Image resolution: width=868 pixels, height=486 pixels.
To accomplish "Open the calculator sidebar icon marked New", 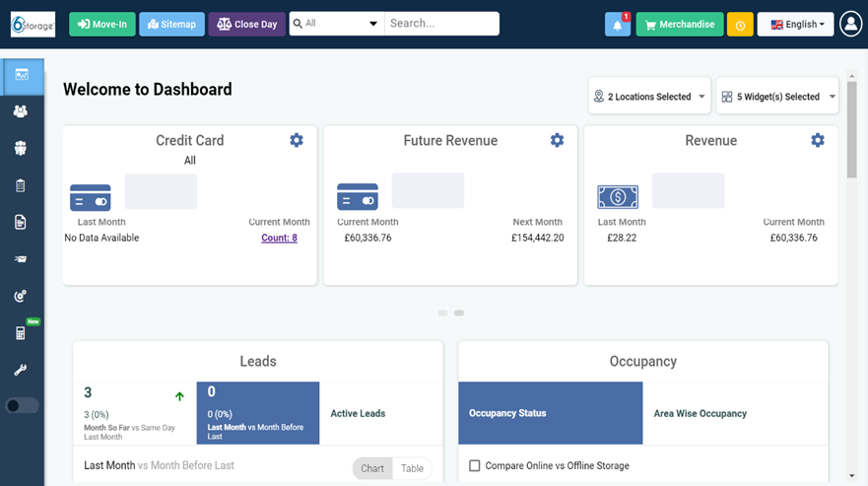I will (21, 332).
